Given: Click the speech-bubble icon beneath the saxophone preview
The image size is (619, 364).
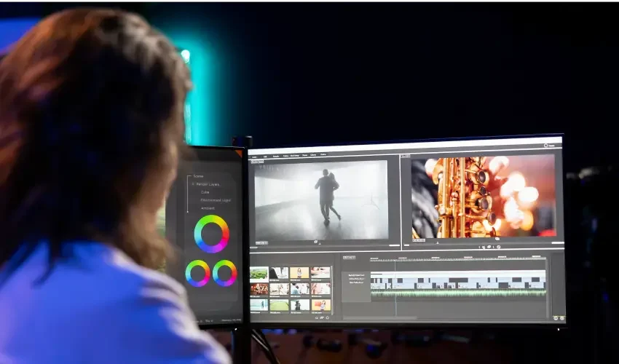Looking at the screenshot, I should [x=497, y=239].
